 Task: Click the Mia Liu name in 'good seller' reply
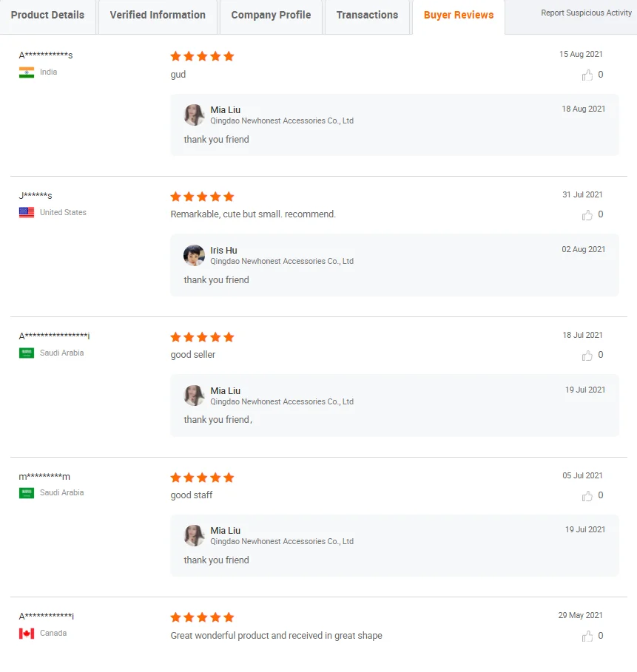[225, 390]
